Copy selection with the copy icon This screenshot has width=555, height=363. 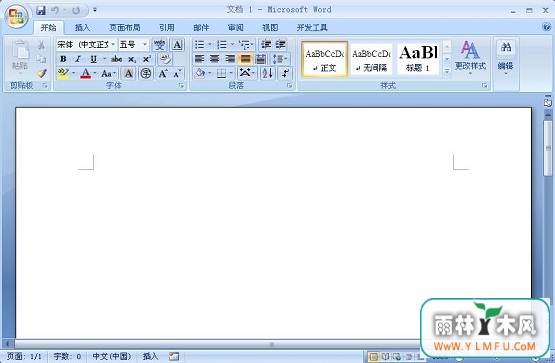click(41, 59)
